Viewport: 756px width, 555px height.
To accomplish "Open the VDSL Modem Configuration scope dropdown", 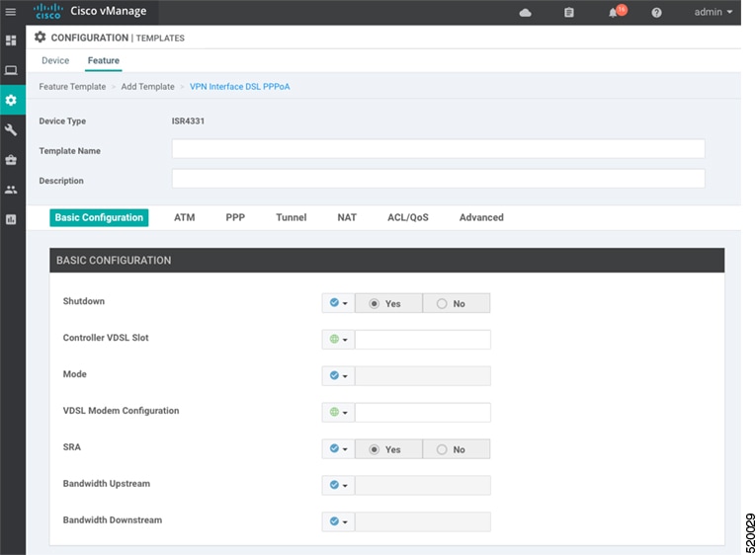I will coord(338,413).
